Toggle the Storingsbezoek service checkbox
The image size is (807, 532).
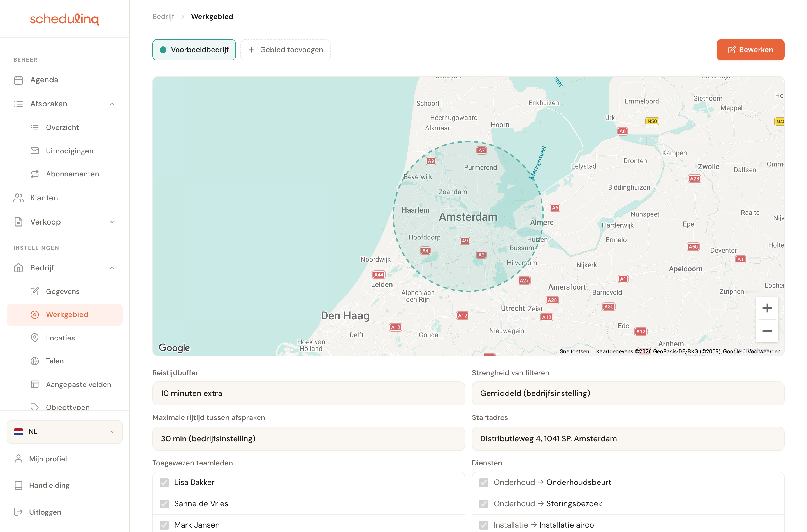[484, 504]
